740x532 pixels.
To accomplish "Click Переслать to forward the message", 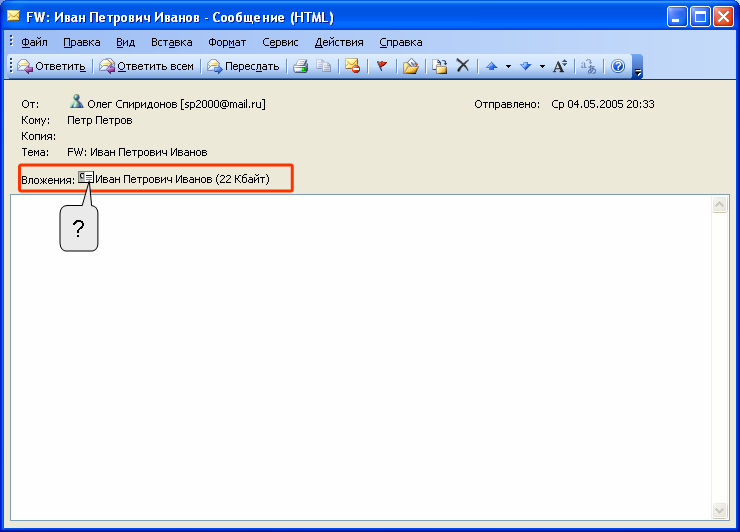I will [243, 66].
